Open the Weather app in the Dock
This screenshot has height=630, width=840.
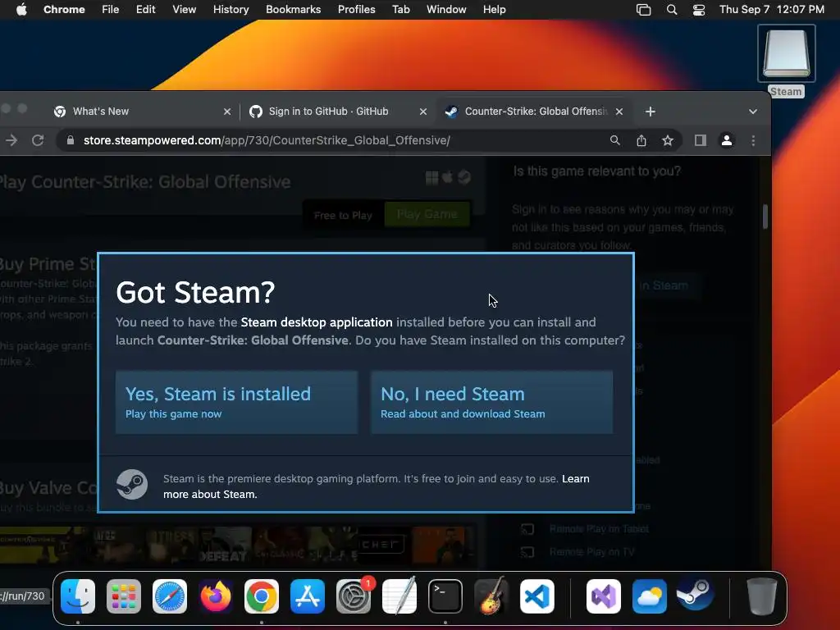coord(650,596)
